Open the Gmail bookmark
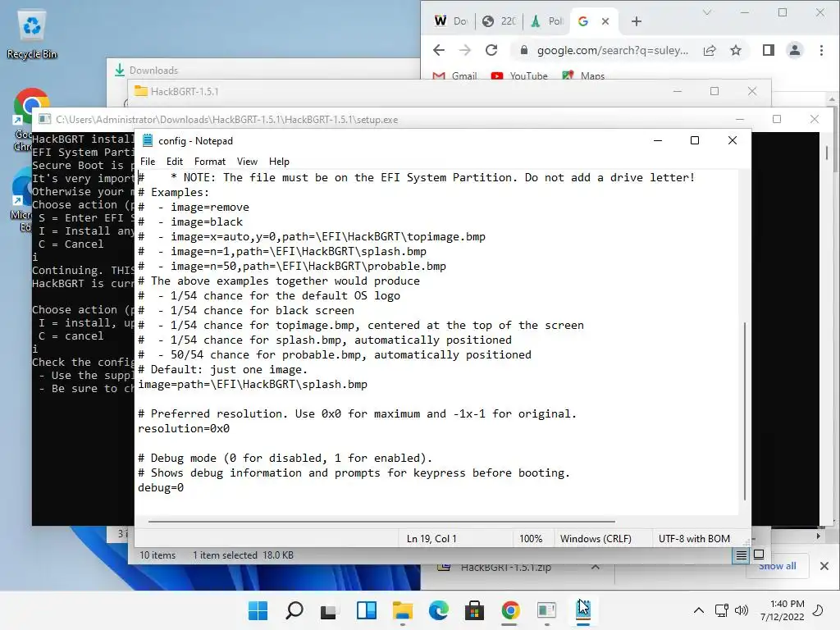The image size is (840, 630). pyautogui.click(x=454, y=75)
